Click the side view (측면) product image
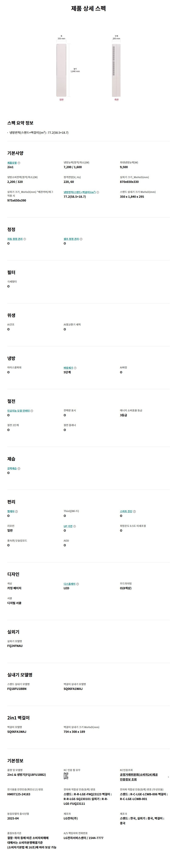This screenshot has height=868, width=177. (x=116, y=70)
